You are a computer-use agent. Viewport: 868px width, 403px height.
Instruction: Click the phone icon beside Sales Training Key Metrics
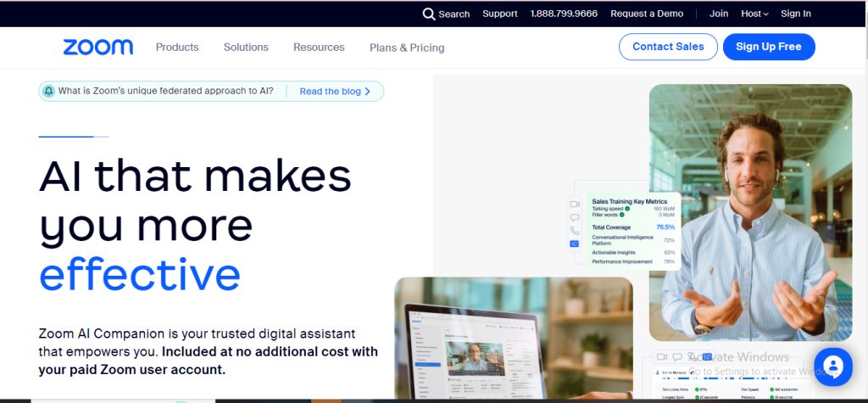click(575, 231)
